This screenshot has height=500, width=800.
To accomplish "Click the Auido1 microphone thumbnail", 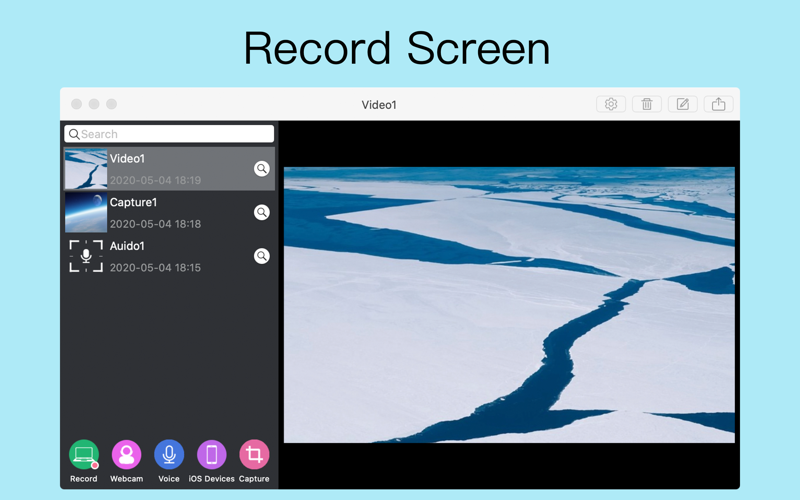I will [86, 256].
